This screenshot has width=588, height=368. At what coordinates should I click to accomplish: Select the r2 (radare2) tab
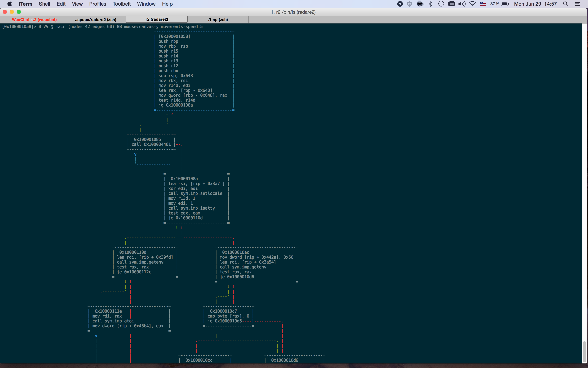[157, 19]
